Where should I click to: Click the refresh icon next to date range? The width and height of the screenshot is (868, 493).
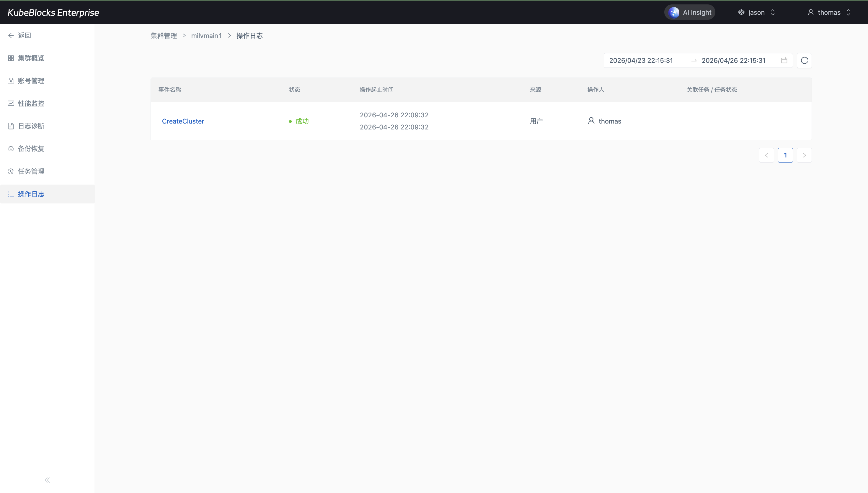tap(804, 61)
